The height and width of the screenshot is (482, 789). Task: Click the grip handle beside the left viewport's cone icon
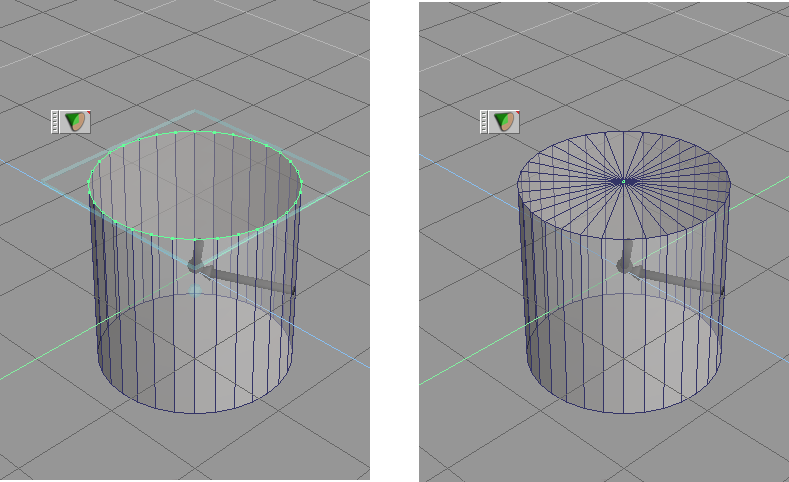click(55, 122)
